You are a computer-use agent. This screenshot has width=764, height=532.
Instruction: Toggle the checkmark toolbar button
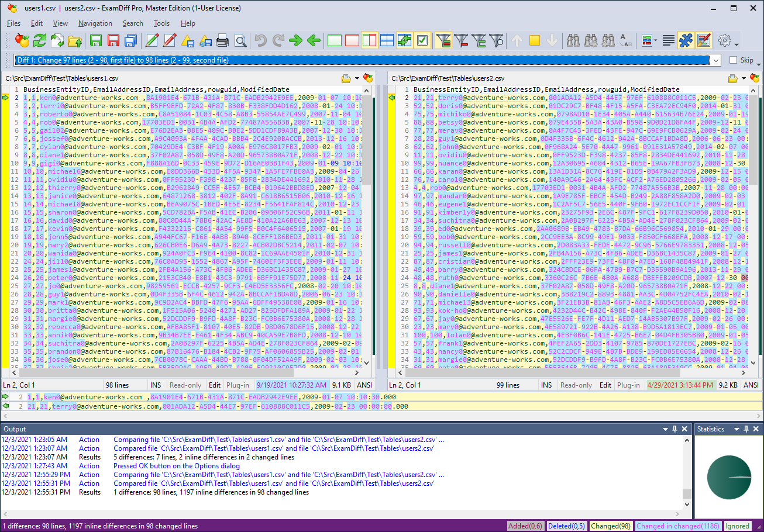point(422,40)
